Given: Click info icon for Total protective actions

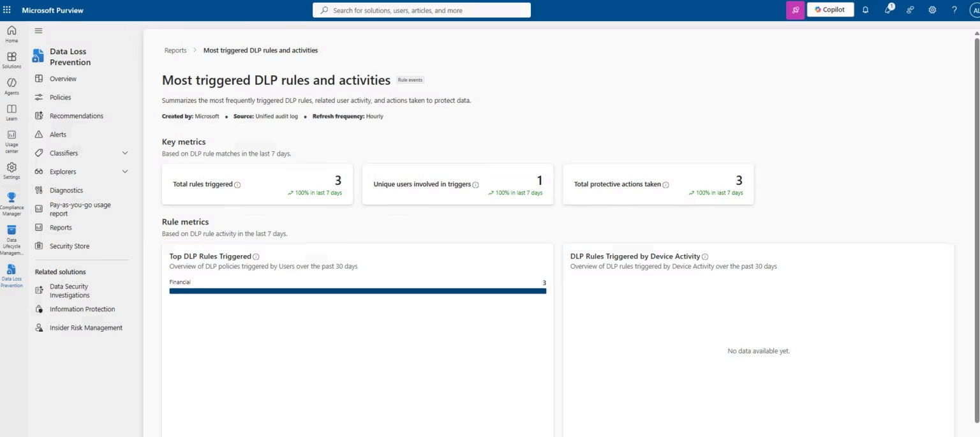Looking at the screenshot, I should (x=665, y=185).
